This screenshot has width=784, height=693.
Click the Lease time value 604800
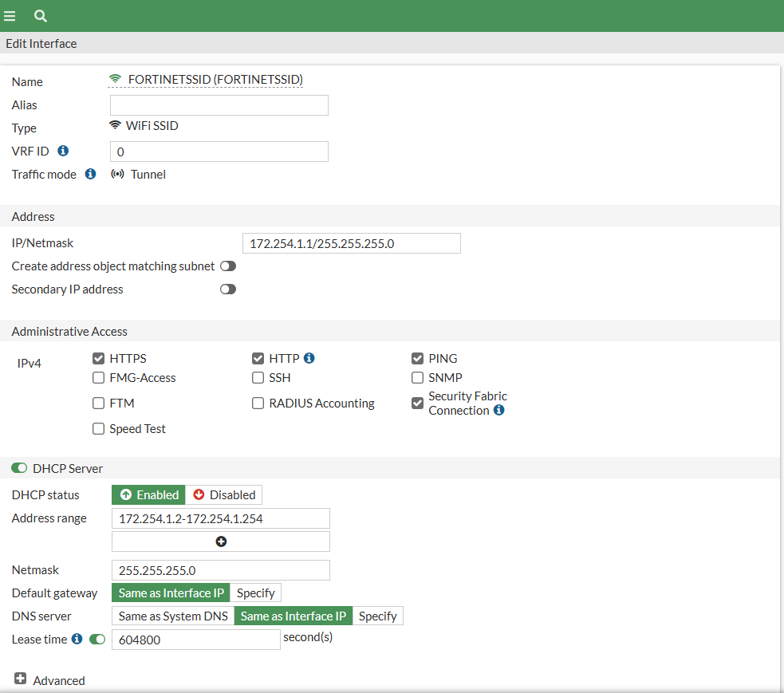(196, 640)
